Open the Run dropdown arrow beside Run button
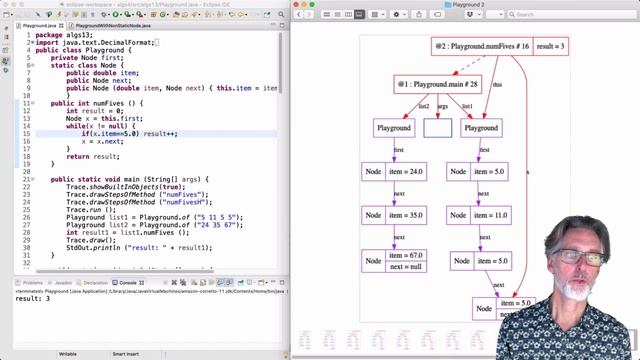 point(121,15)
